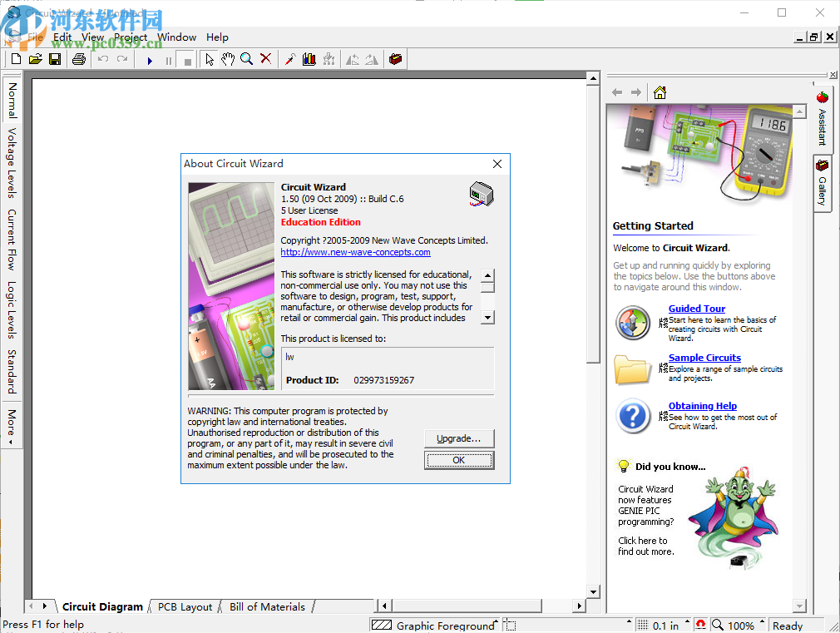This screenshot has height=633, width=840.
Task: Select the Normal view style tab
Action: pyautogui.click(x=12, y=100)
